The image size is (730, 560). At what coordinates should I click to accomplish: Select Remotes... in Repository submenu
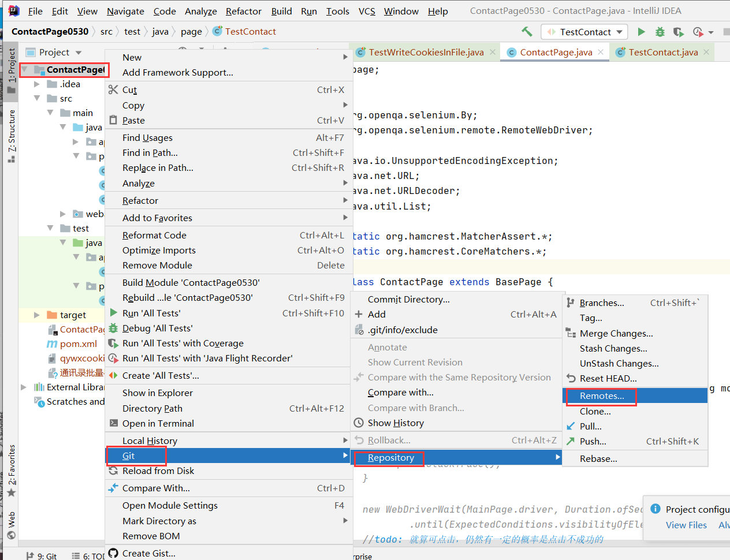(x=635, y=395)
